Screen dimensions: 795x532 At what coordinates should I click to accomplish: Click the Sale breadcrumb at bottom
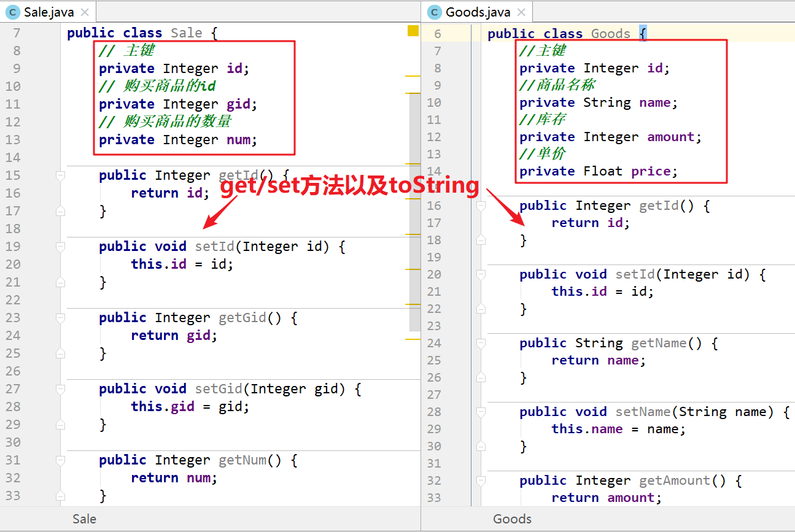[x=84, y=519]
